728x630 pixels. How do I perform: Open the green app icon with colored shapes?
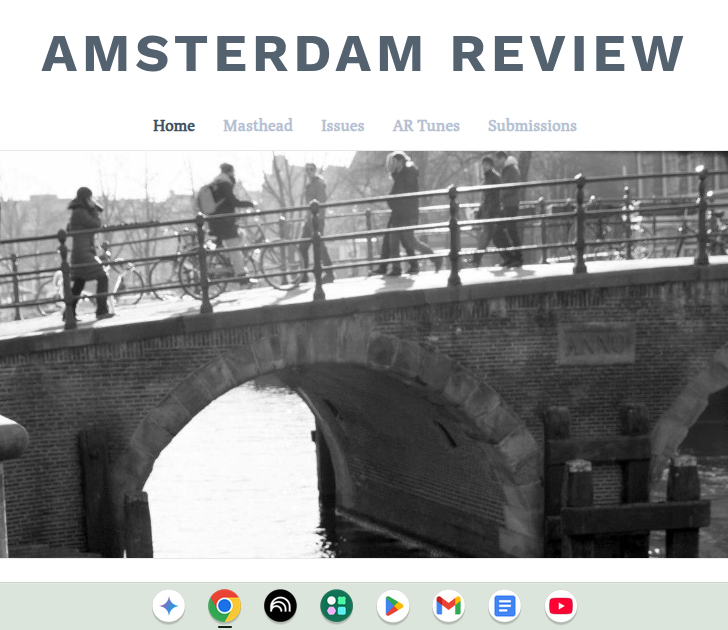(x=337, y=606)
